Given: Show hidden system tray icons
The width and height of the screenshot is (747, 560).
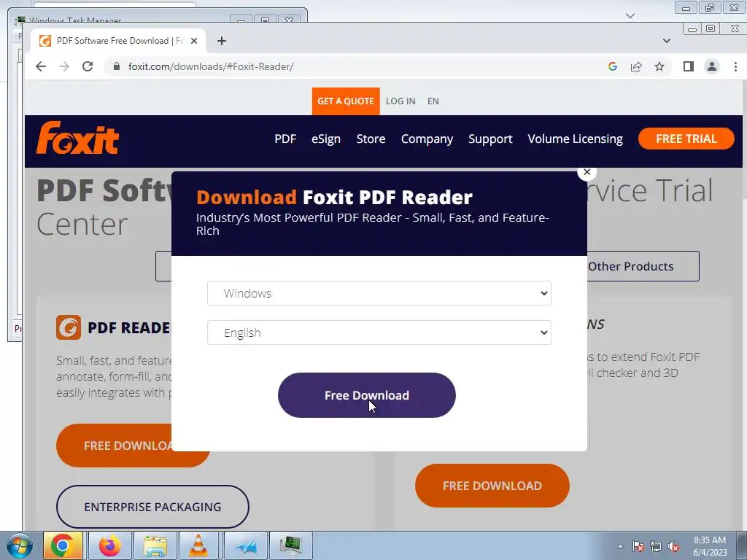Looking at the screenshot, I should [x=620, y=547].
